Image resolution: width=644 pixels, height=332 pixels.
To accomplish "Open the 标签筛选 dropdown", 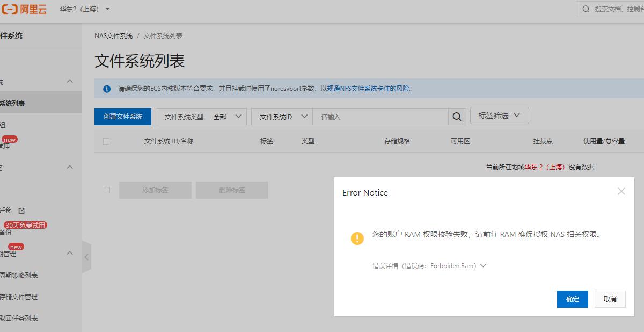I will pyautogui.click(x=499, y=115).
